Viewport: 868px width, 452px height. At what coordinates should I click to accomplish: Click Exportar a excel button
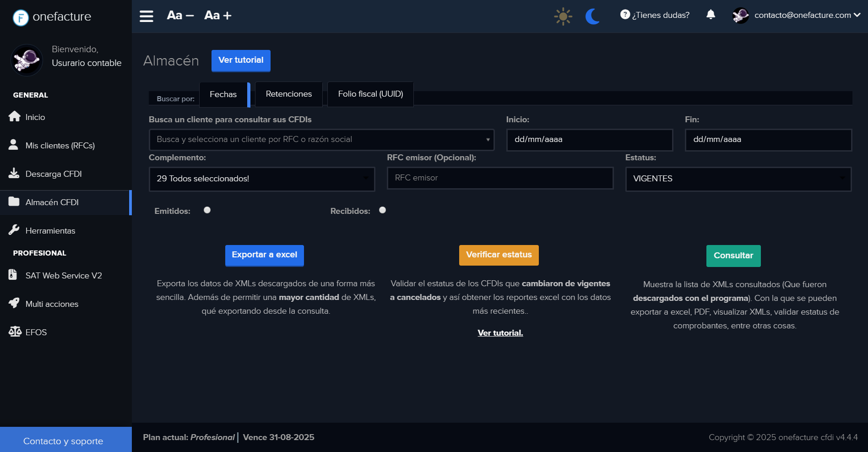click(265, 255)
